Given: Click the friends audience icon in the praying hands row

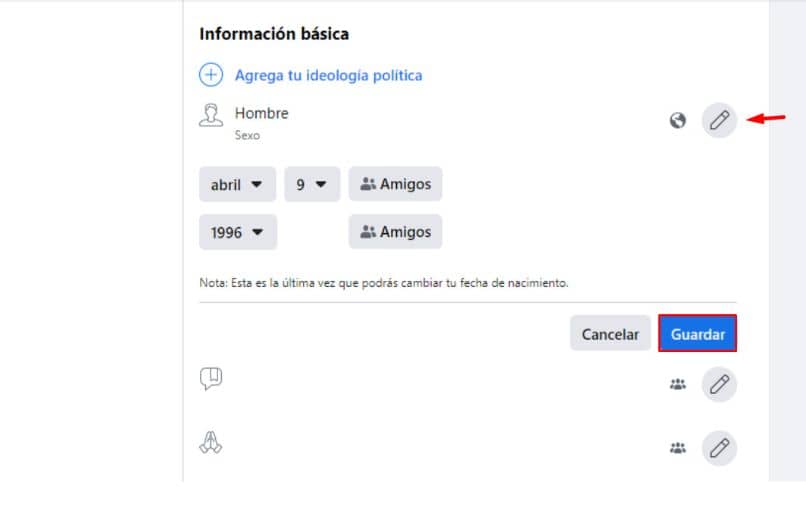Looking at the screenshot, I should pyautogui.click(x=678, y=449).
